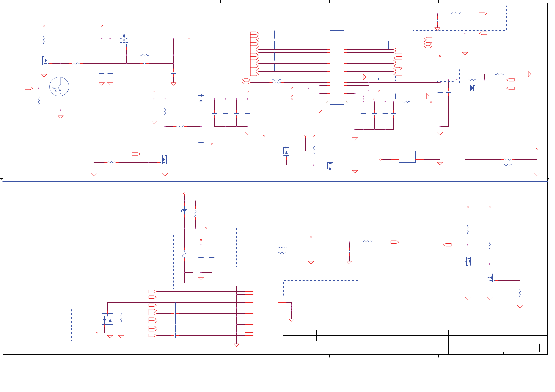555x392 pixels.
Task: Select output port of top-right LC filter
Action: point(483,14)
